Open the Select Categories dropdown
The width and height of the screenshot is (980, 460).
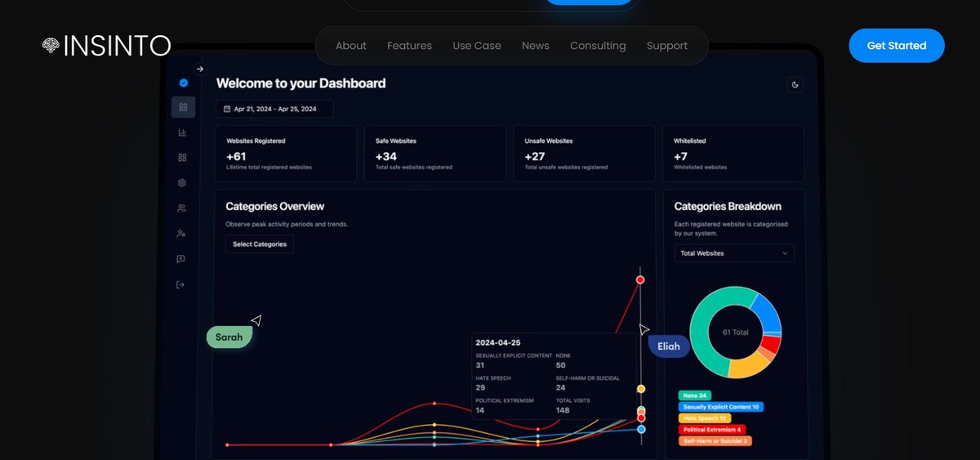260,244
